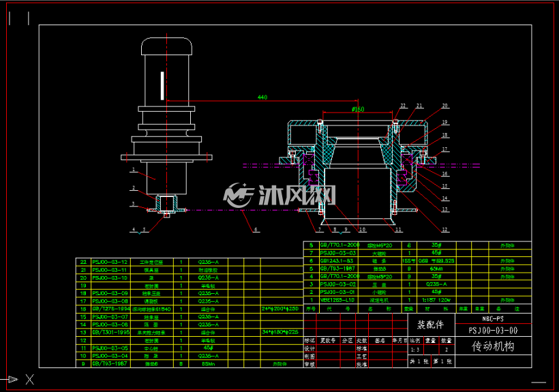Click the scale value 1:3

415,350
